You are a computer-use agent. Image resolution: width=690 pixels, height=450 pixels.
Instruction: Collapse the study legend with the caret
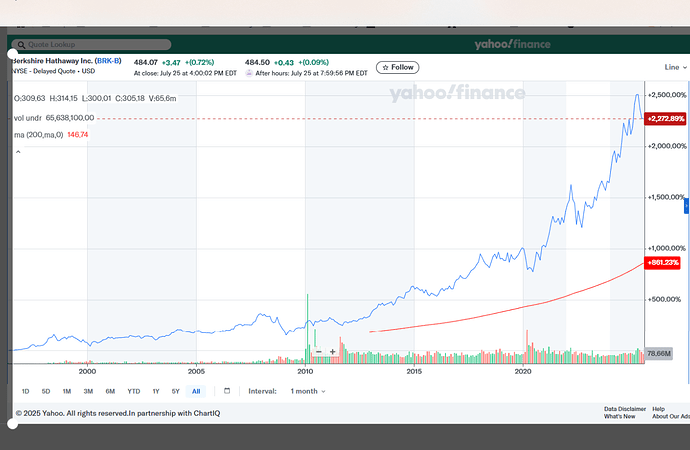18,152
